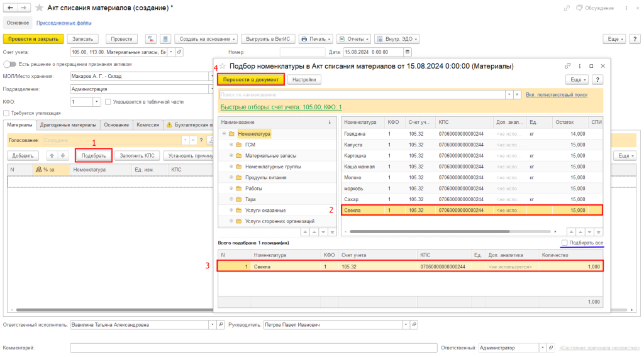Click the Комментарий input field

click(x=253, y=348)
